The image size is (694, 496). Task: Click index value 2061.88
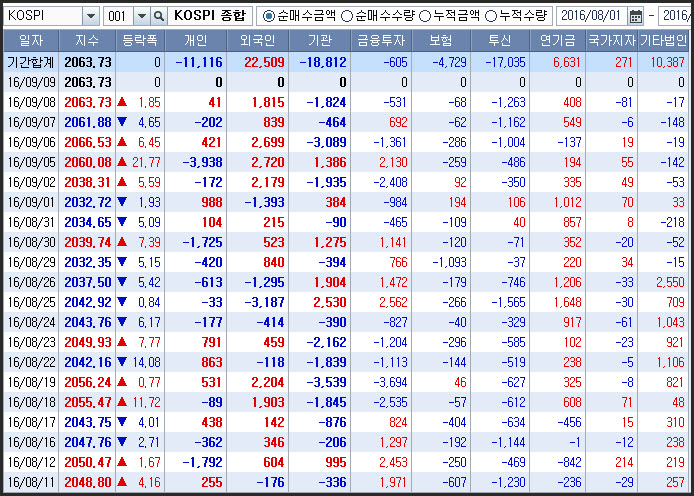(x=88, y=123)
